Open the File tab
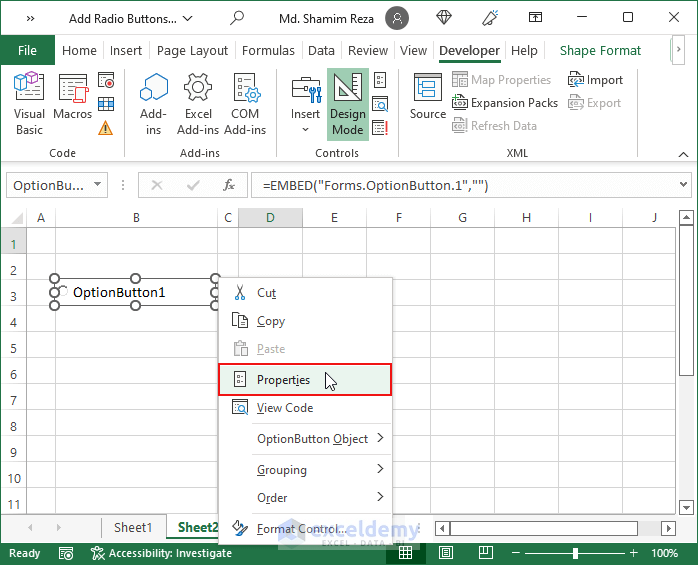The image size is (698, 565). pyautogui.click(x=28, y=50)
